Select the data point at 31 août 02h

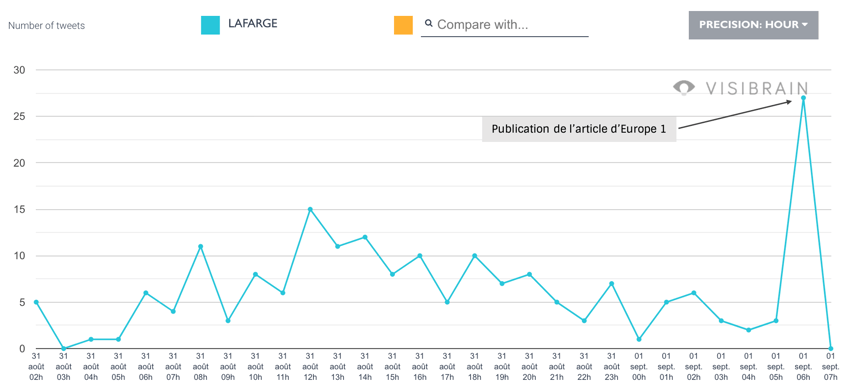pos(36,302)
